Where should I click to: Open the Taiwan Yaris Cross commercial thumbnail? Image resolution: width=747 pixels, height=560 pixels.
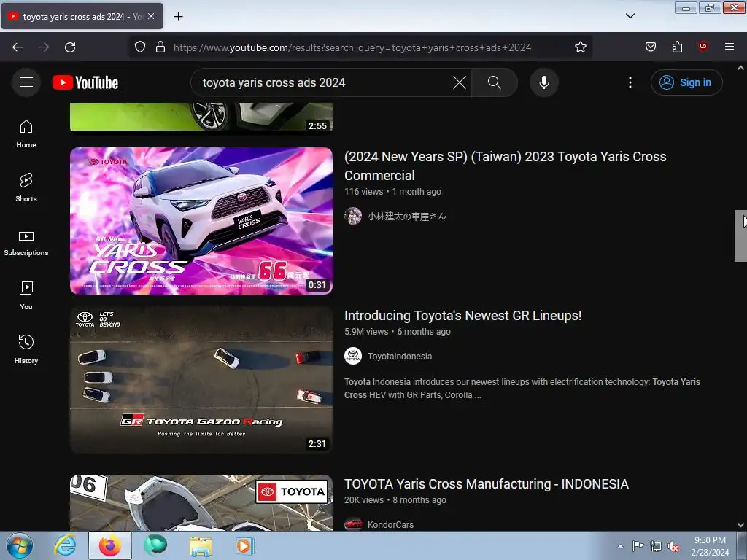(201, 220)
